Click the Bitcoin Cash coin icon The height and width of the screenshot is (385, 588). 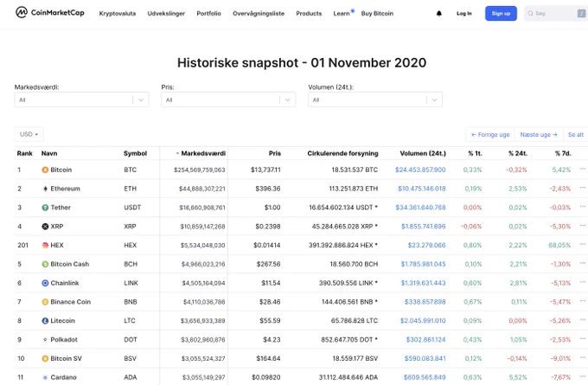tap(45, 264)
